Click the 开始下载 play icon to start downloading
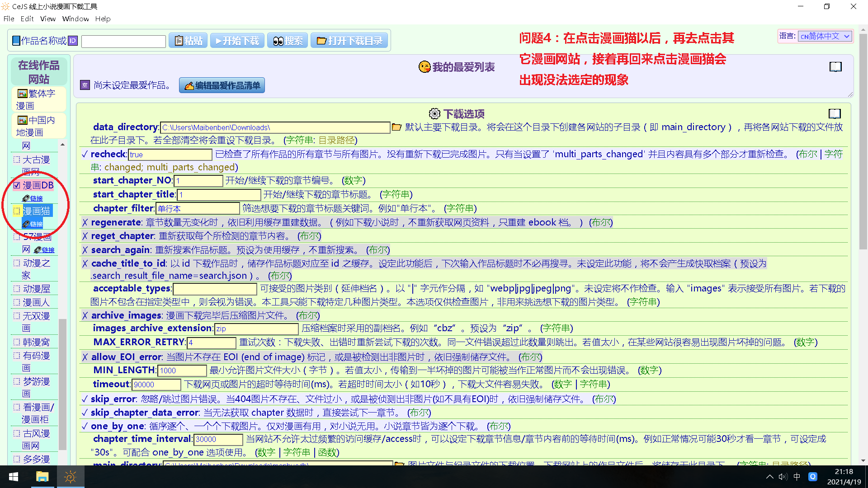Screen dimensions: 868x488 pyautogui.click(x=219, y=40)
